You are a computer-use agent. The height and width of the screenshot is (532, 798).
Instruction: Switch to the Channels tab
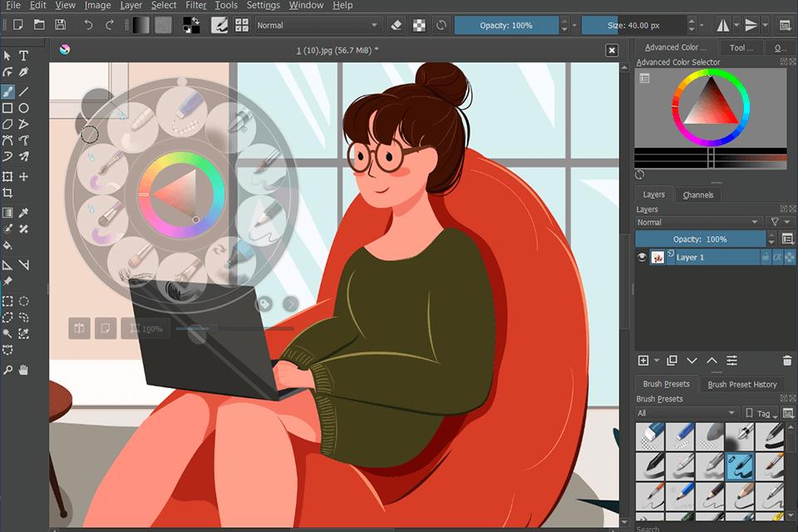697,195
